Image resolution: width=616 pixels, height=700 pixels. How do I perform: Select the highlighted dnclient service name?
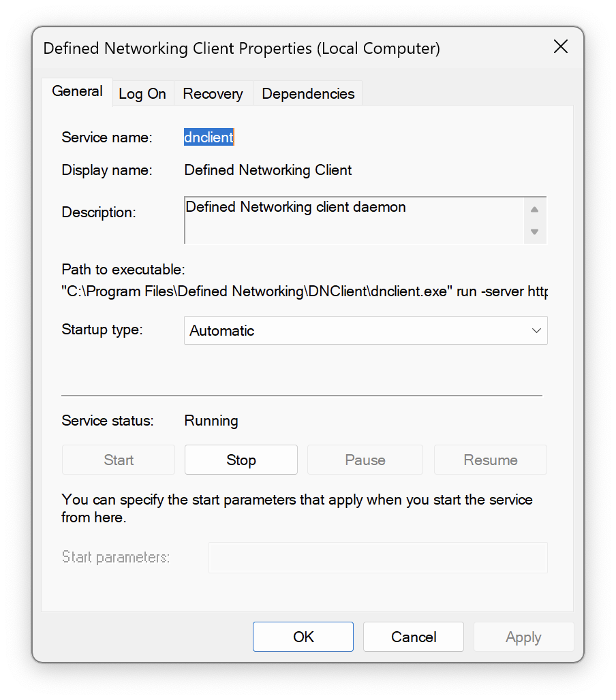tap(209, 137)
